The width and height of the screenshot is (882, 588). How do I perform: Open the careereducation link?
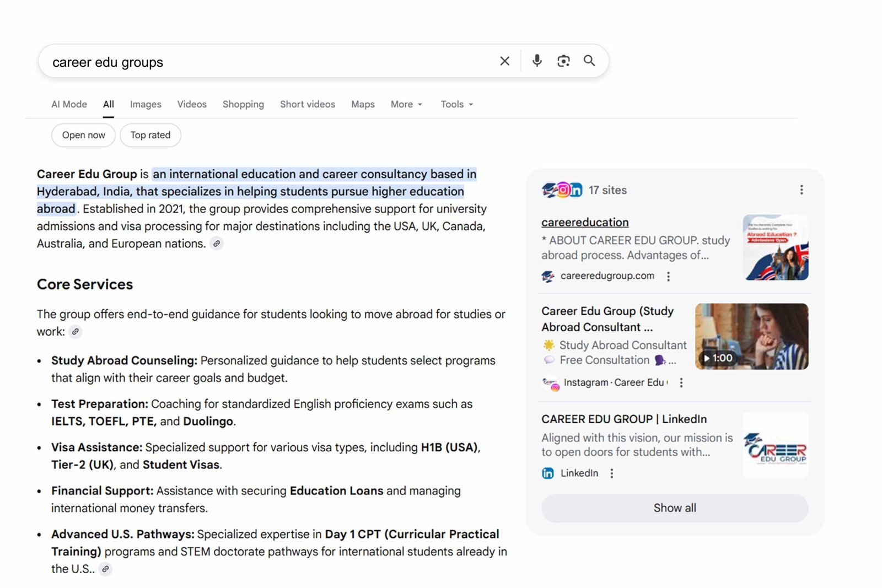pos(585,223)
